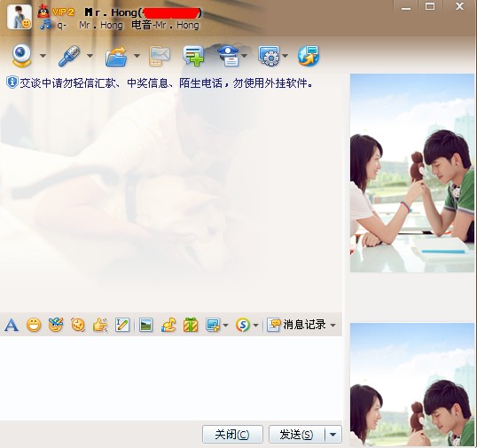Click the music note status icon
Viewport: 477px width, 448px height.
point(45,24)
